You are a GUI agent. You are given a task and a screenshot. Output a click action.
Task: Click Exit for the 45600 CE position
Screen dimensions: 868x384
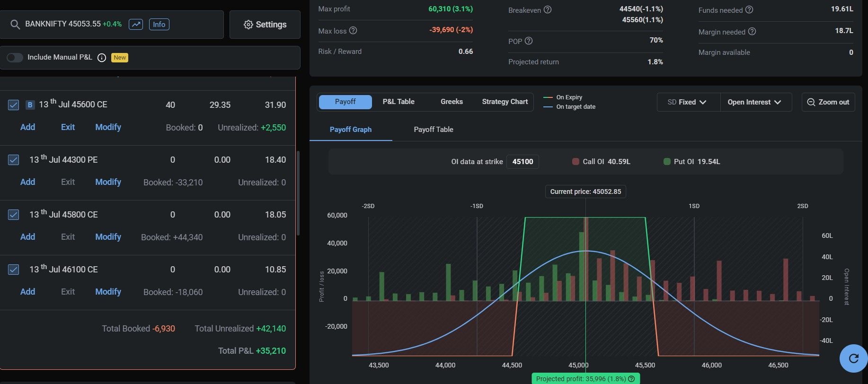[68, 127]
